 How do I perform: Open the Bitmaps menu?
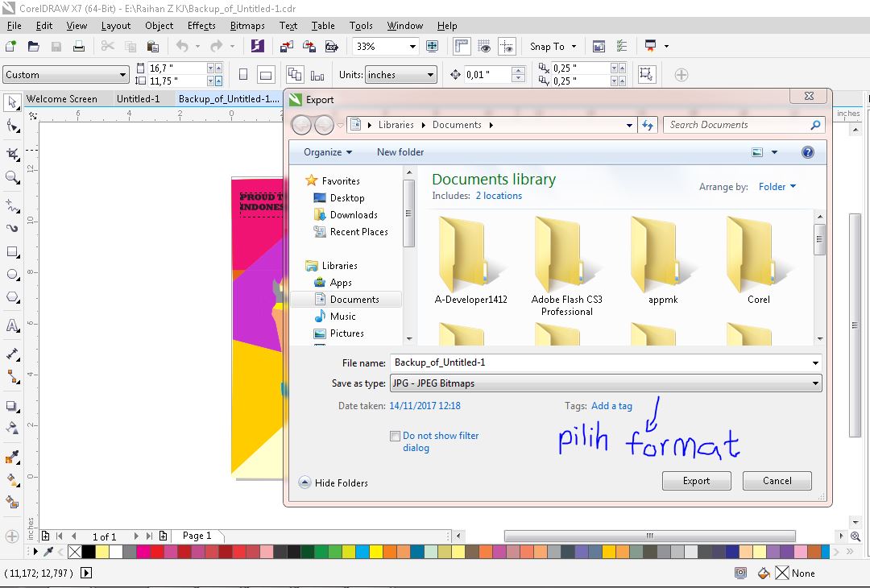247,25
